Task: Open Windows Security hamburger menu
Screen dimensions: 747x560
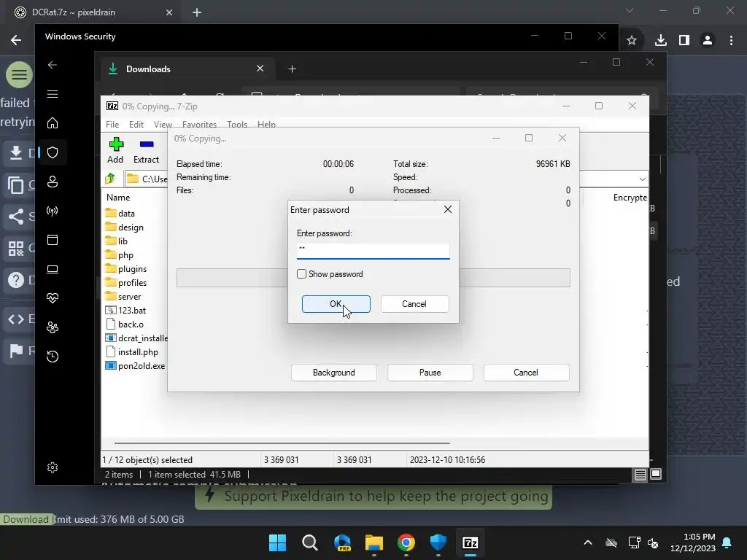Action: point(53,94)
